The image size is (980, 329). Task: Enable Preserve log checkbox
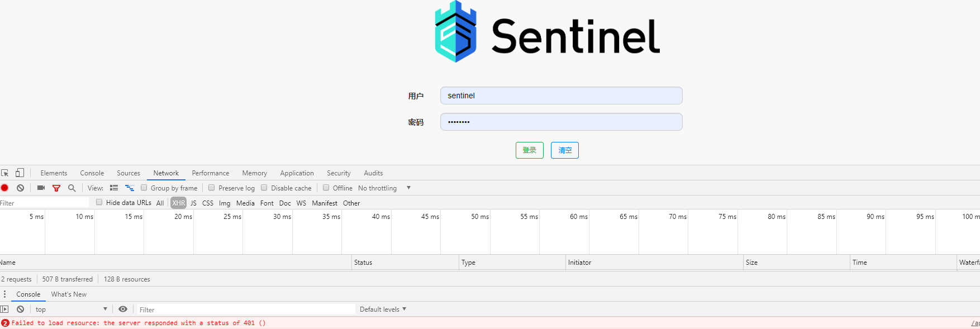(x=212, y=188)
